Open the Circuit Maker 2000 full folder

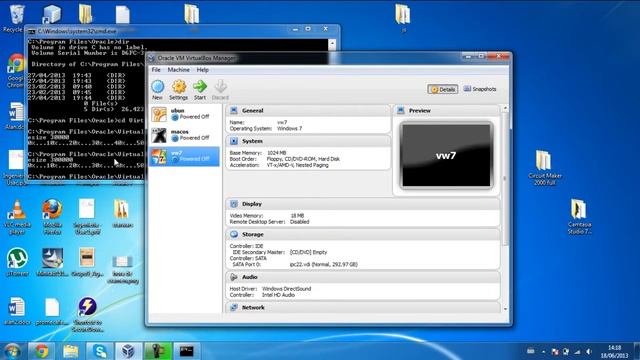[544, 168]
